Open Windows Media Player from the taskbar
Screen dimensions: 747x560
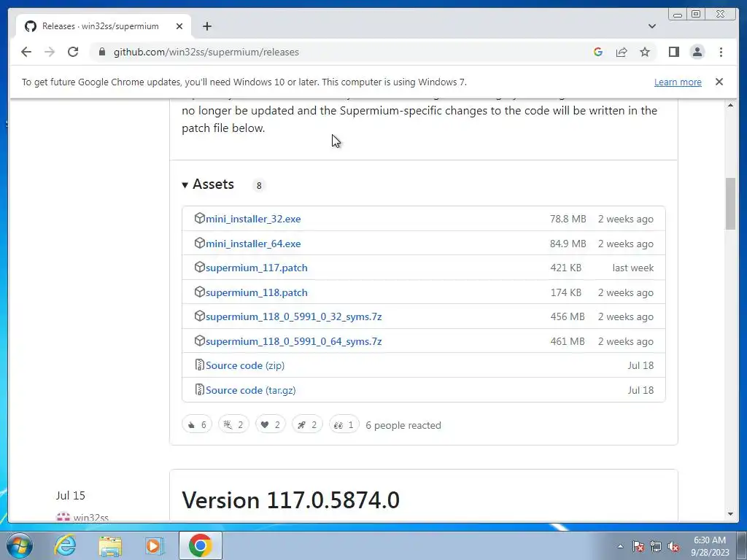pos(154,545)
